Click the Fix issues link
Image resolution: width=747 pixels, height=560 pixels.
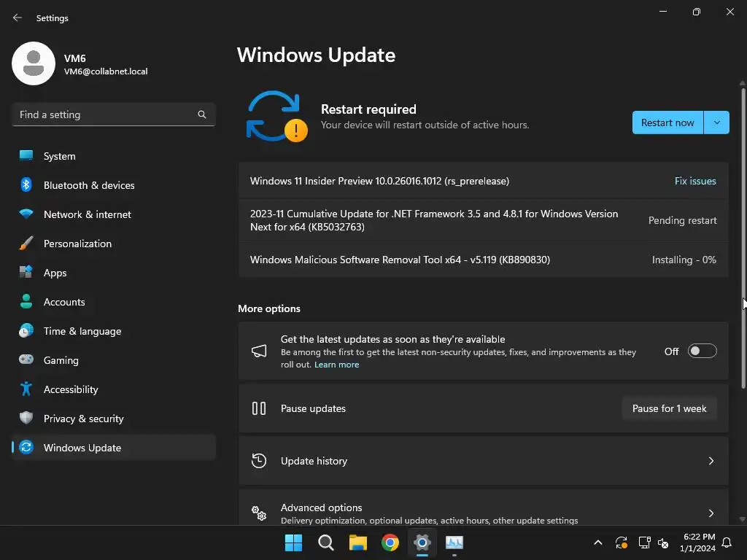695,181
